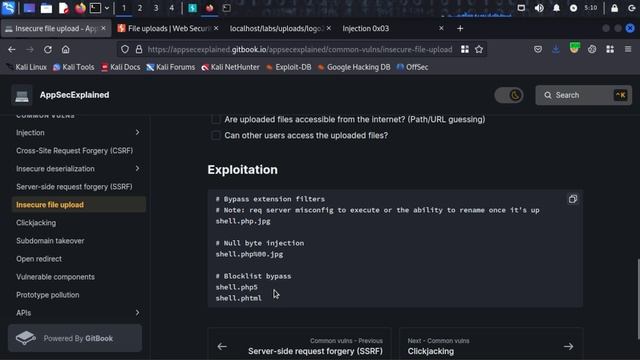Click the volume icon in system tray

[539, 8]
